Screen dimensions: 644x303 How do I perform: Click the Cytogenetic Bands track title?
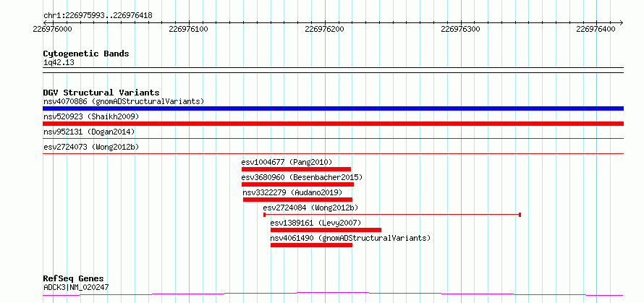(x=86, y=54)
